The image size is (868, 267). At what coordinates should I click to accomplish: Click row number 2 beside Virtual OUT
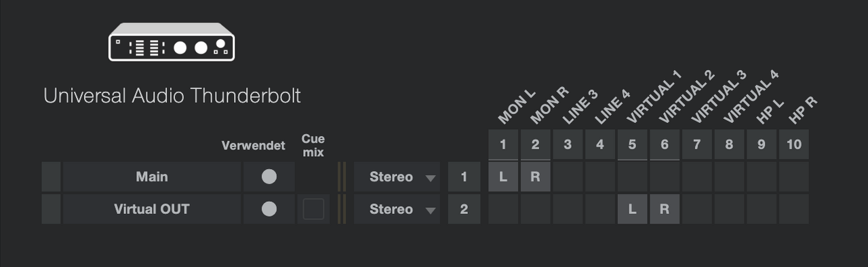click(464, 209)
